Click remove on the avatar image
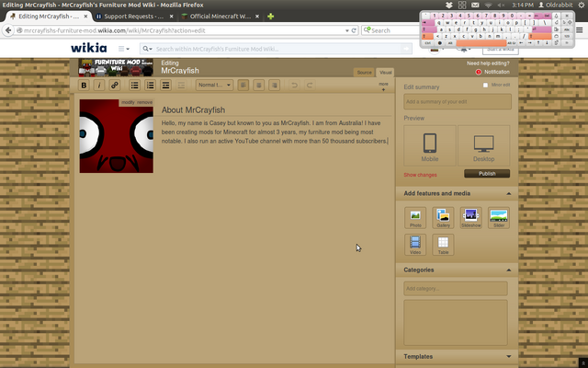 144,102
